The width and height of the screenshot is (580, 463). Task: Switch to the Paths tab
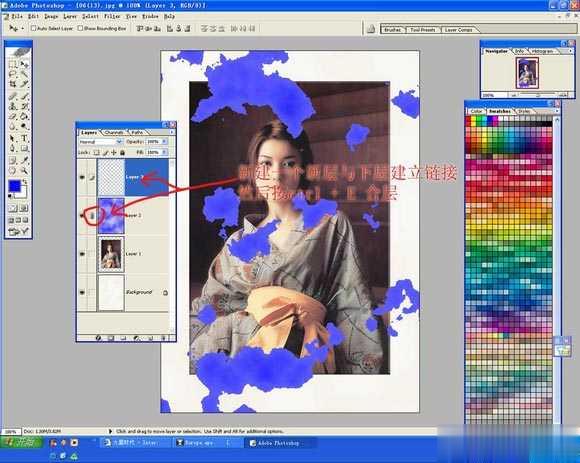[x=137, y=132]
